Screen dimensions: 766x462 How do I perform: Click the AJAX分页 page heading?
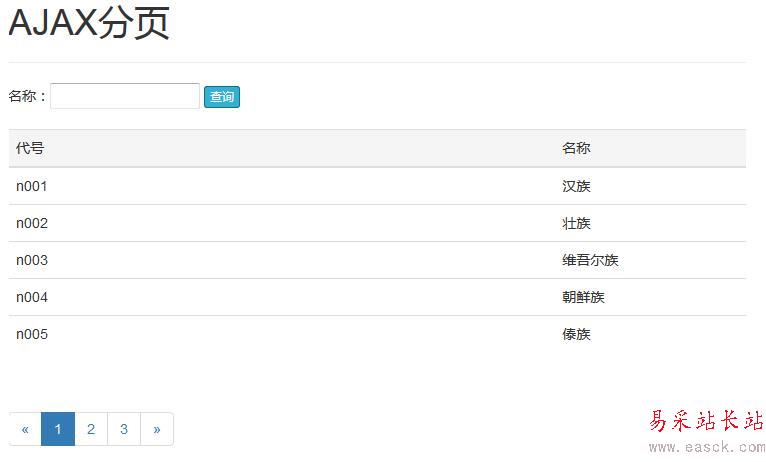(89, 23)
